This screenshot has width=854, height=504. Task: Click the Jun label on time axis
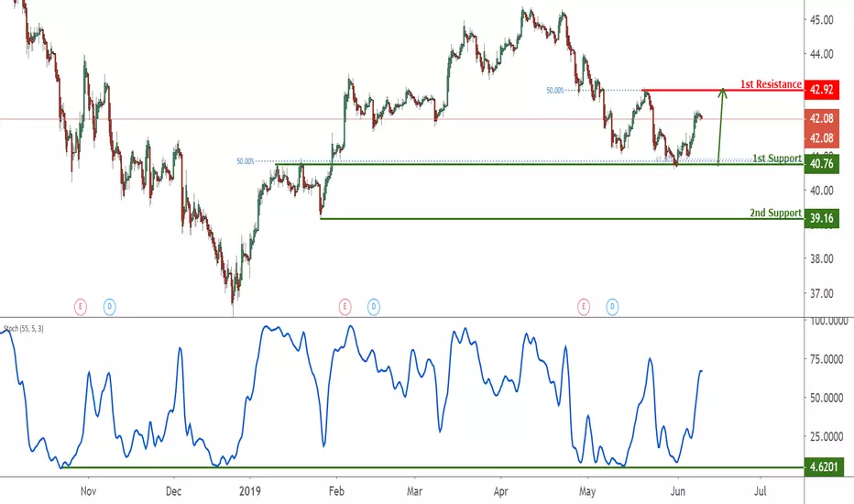pos(677,491)
